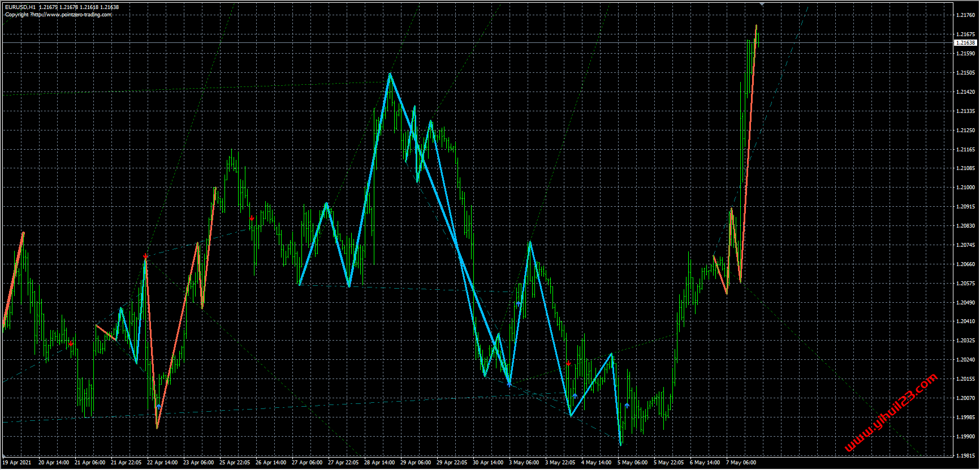The image size is (980, 470).
Task: Click the blue up arrow near 3 May 06:00
Action: pyautogui.click(x=519, y=304)
